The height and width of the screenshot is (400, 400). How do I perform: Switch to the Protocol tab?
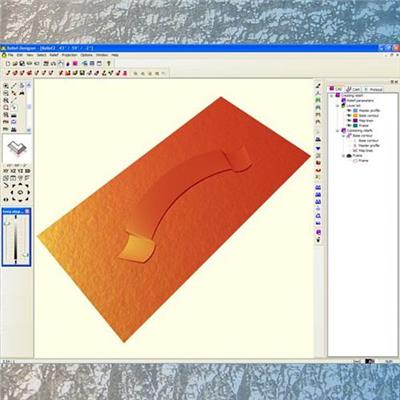[x=374, y=89]
